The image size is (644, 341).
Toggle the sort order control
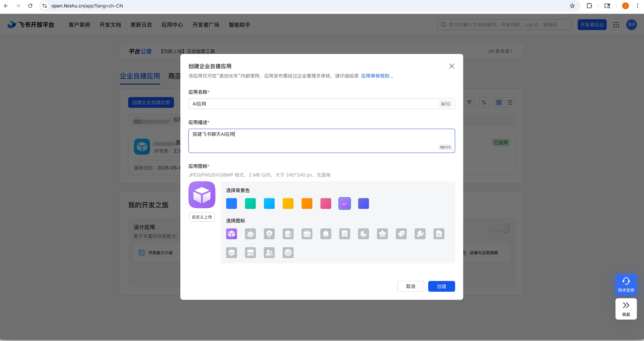pos(484,103)
